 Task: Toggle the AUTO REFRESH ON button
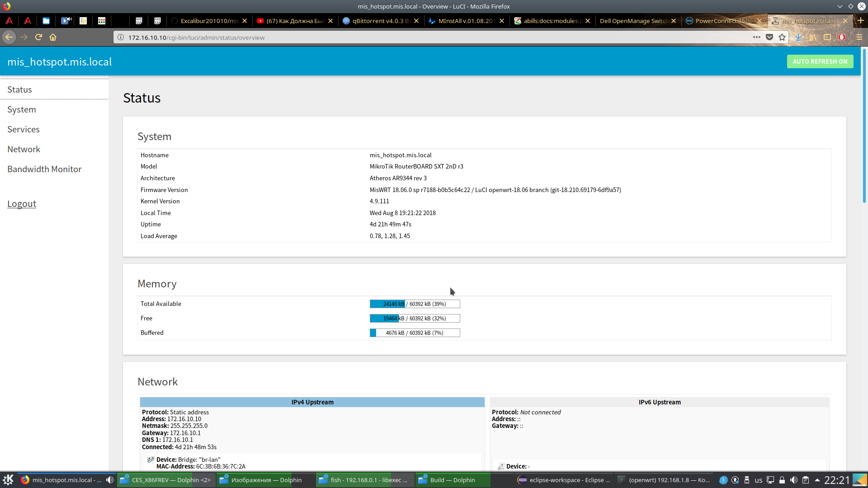click(x=820, y=61)
